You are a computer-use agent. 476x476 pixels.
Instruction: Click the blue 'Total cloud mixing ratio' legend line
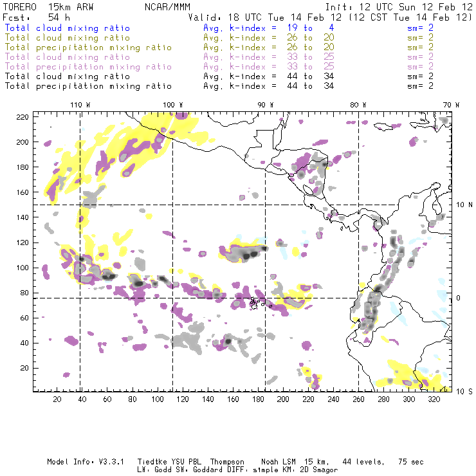[x=68, y=28]
